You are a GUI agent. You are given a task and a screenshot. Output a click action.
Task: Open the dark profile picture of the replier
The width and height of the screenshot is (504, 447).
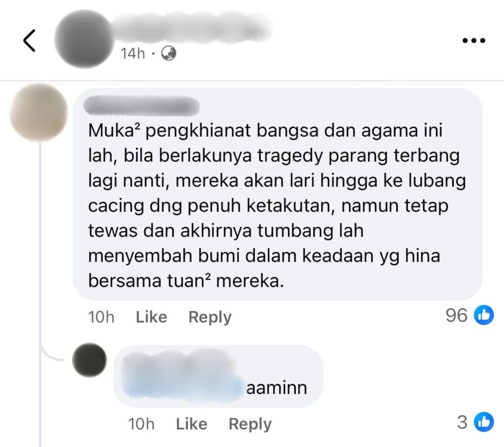click(90, 360)
